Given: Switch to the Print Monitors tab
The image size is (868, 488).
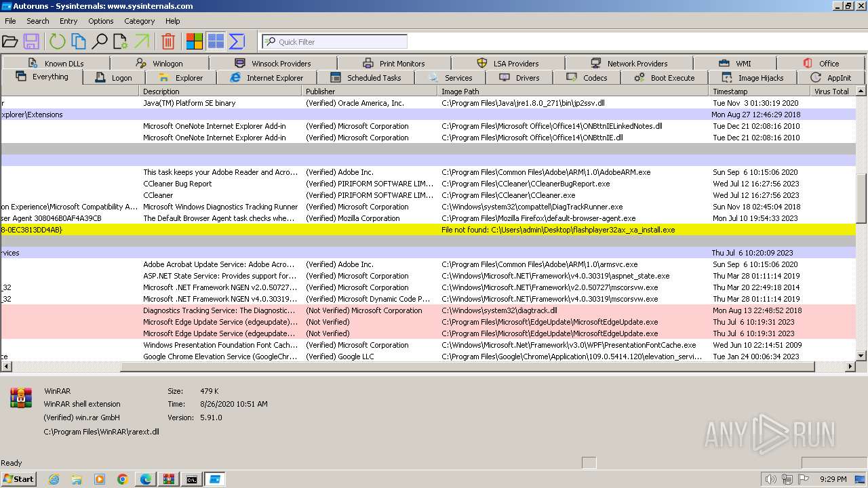Looking at the screenshot, I should 394,63.
